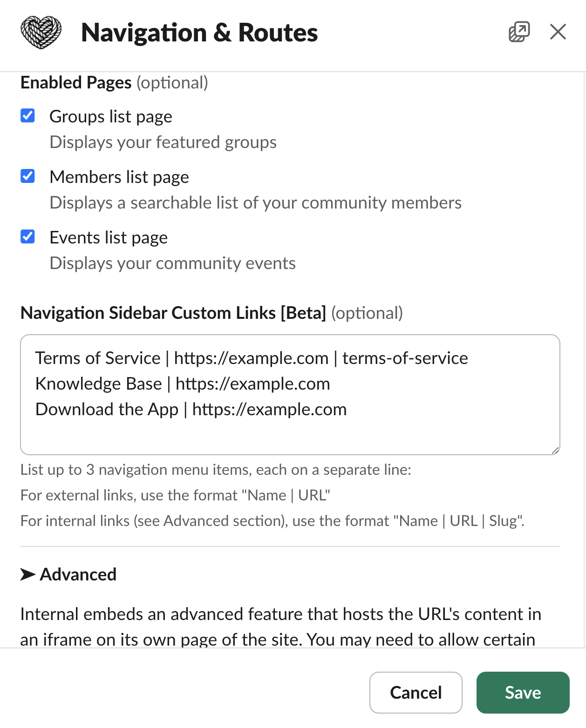Click the Navigation Sidebar Custom Links label
The width and height of the screenshot is (586, 728).
coord(173,313)
